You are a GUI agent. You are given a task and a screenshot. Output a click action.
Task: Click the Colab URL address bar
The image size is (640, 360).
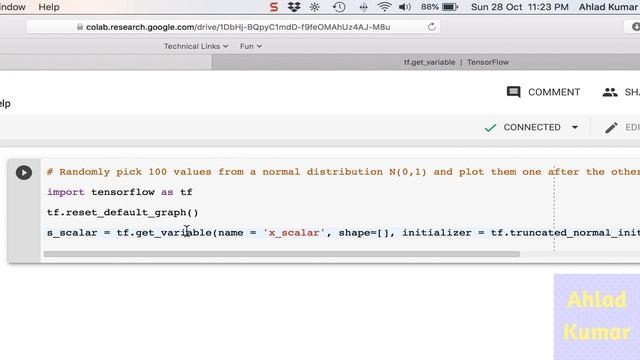(x=233, y=27)
